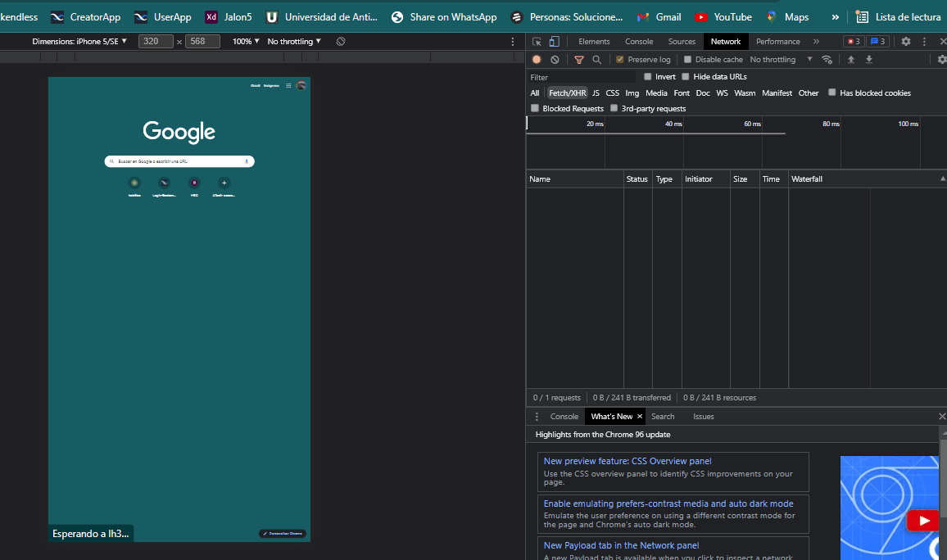The height and width of the screenshot is (560, 947).
Task: Clear the network log
Action: 555,59
